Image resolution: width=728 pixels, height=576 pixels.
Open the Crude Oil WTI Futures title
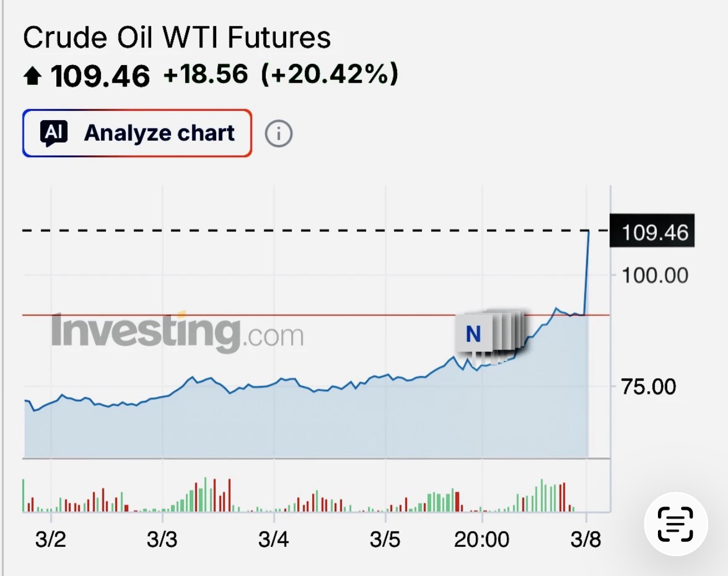176,37
